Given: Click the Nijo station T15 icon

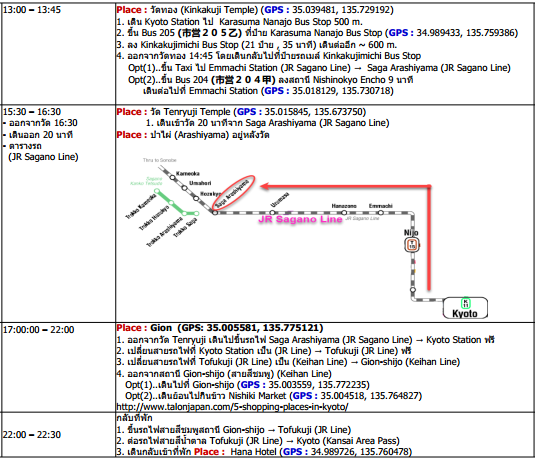Looking at the screenshot, I should (412, 245).
